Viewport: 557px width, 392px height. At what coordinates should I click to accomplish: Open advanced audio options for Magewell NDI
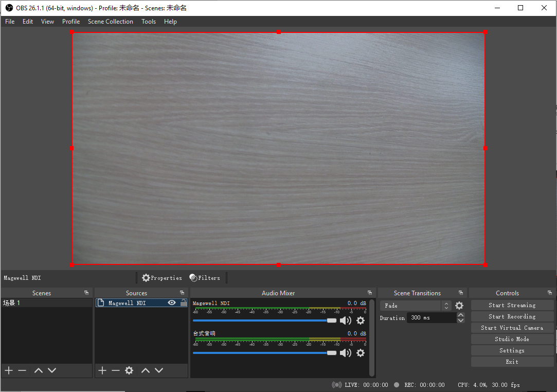360,320
